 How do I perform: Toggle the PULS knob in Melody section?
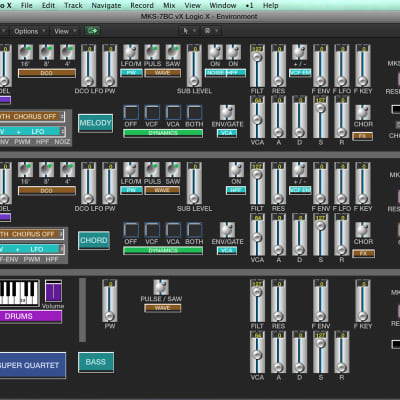(x=152, y=52)
